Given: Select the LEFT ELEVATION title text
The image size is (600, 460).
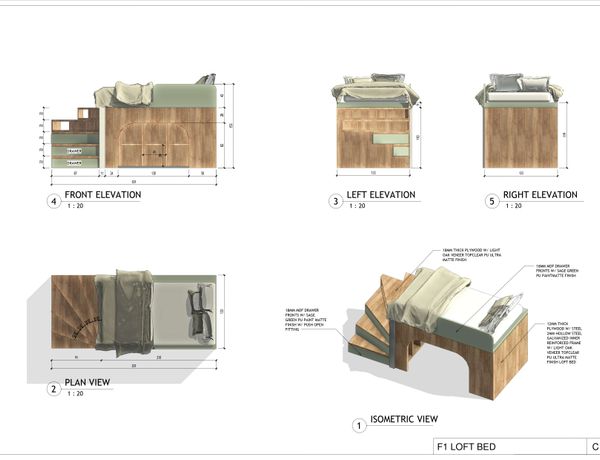Looking at the screenshot, I should [x=381, y=195].
